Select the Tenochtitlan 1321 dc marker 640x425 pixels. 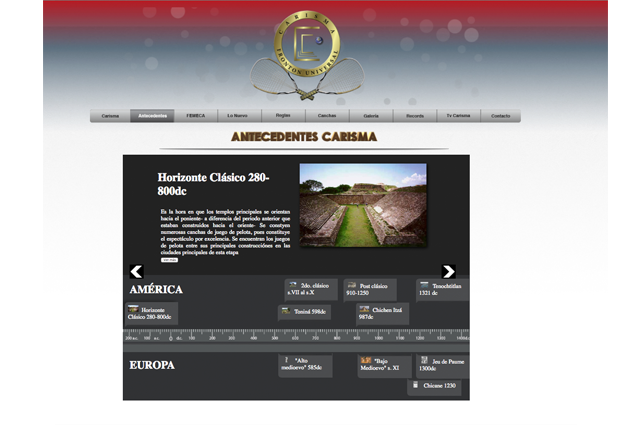pyautogui.click(x=443, y=290)
